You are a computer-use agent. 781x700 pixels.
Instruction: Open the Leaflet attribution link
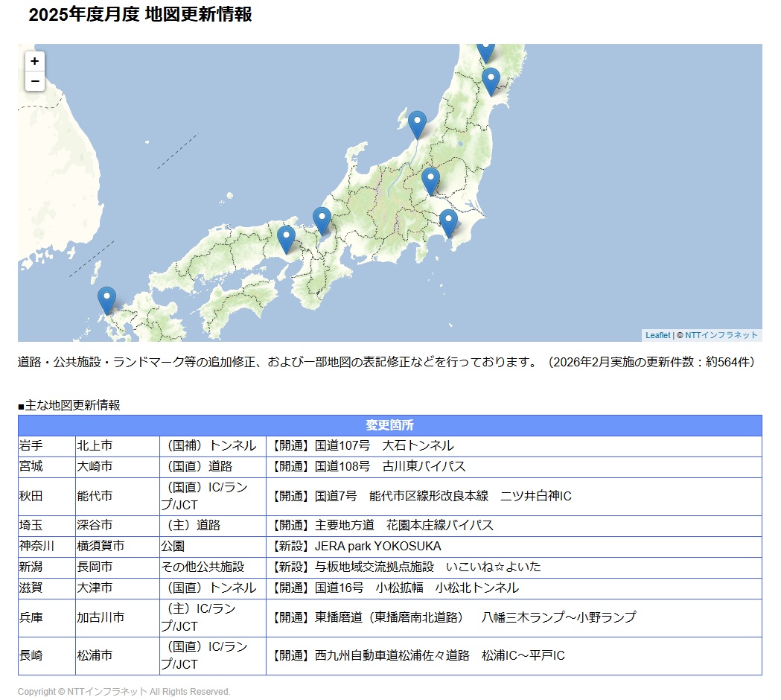click(657, 336)
